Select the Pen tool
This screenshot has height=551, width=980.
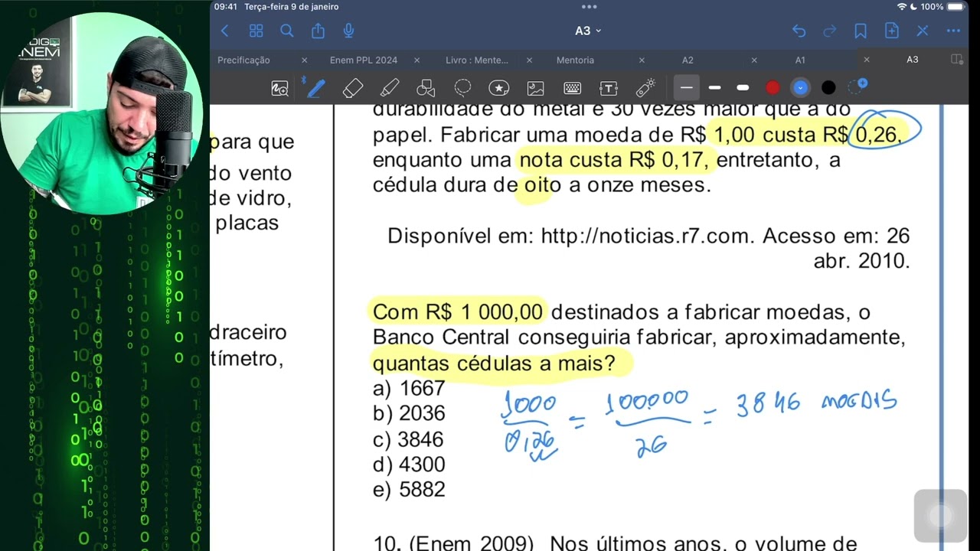[x=315, y=87]
